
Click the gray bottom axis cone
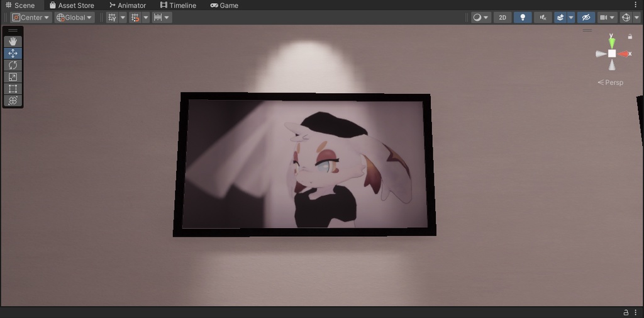tap(612, 65)
